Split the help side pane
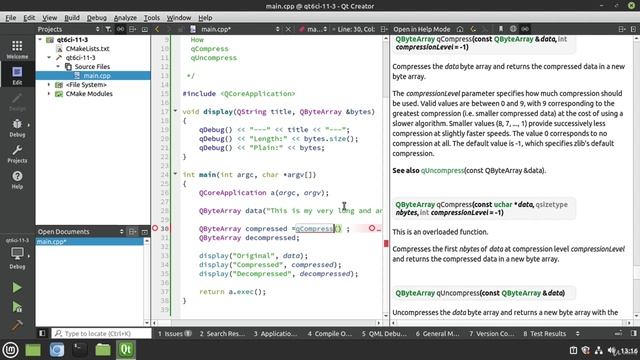Screen dimensions: 640x360 coord(622,29)
